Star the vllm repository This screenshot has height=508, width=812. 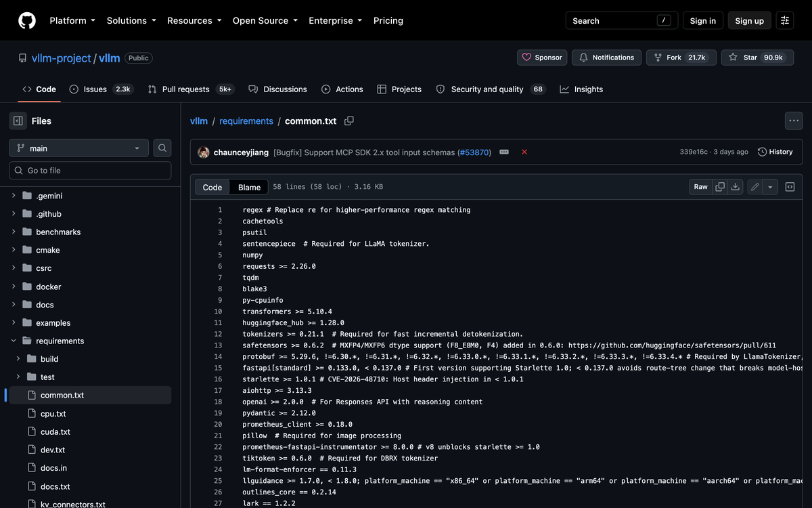757,58
